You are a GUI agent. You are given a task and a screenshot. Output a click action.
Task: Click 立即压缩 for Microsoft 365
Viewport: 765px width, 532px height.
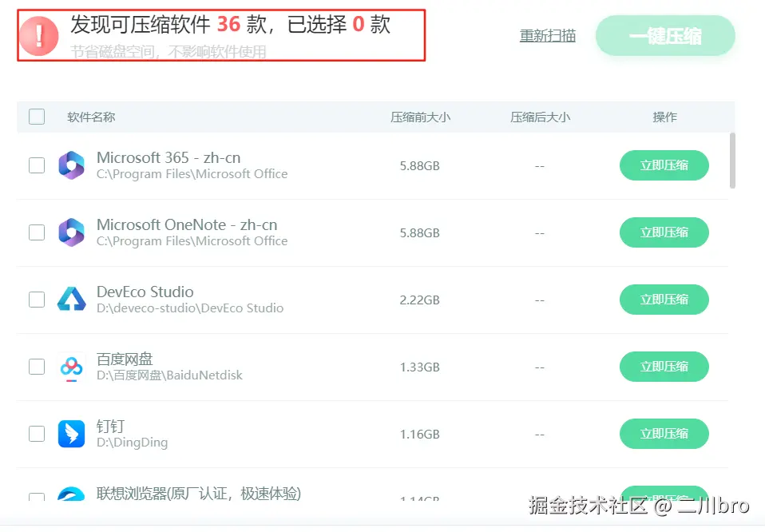[664, 165]
